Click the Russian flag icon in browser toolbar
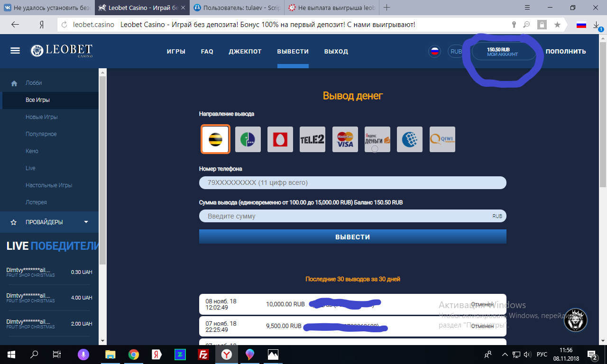The width and height of the screenshot is (607, 364). click(x=581, y=25)
